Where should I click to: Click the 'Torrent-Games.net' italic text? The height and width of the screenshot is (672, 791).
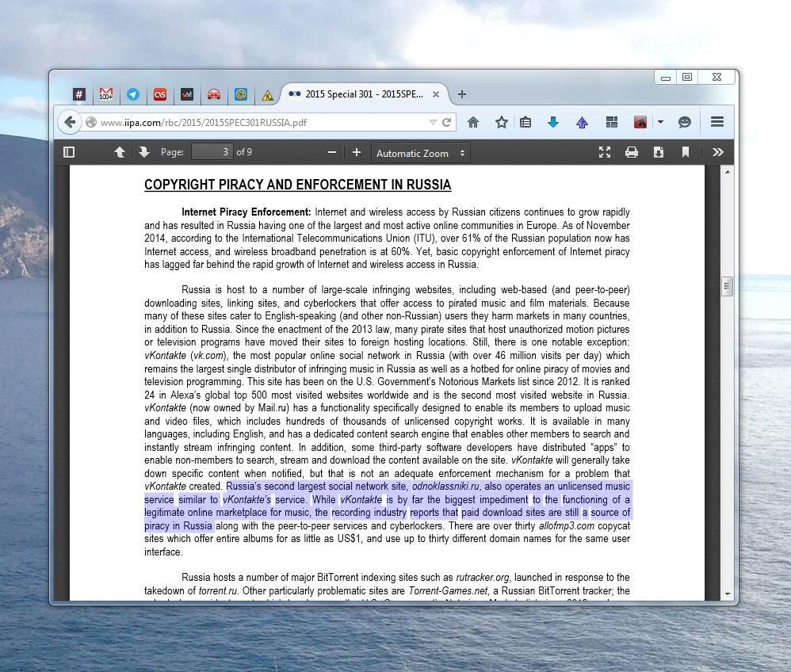[448, 591]
